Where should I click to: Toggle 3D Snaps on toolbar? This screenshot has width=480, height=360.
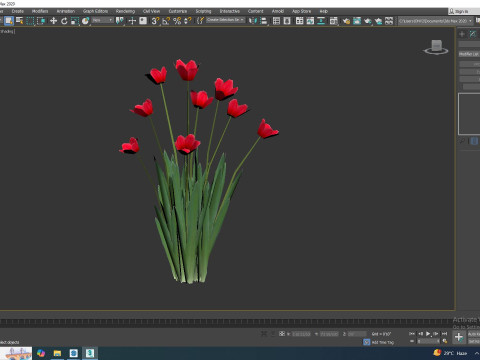tap(155, 21)
